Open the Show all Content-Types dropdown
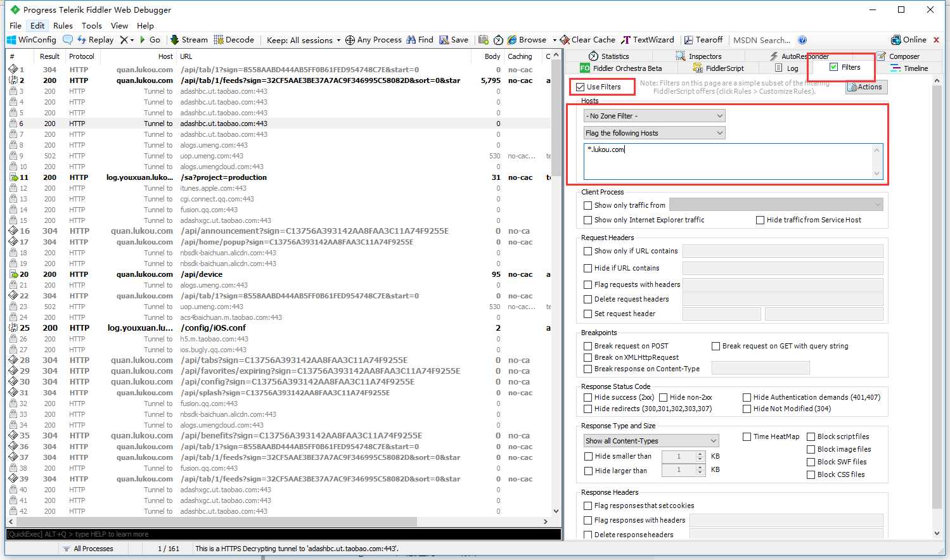This screenshot has width=950, height=560. pos(651,441)
